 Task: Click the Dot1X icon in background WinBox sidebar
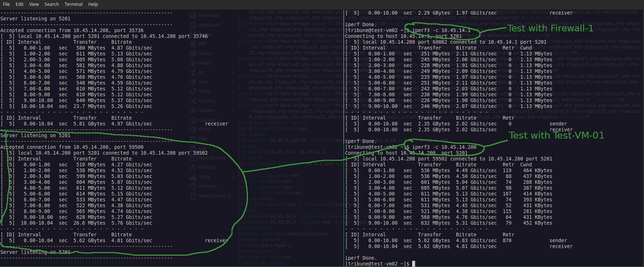tap(193, 129)
